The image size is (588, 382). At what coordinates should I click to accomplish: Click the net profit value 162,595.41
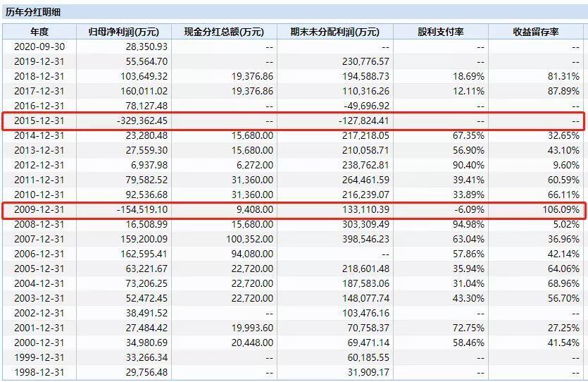144,254
